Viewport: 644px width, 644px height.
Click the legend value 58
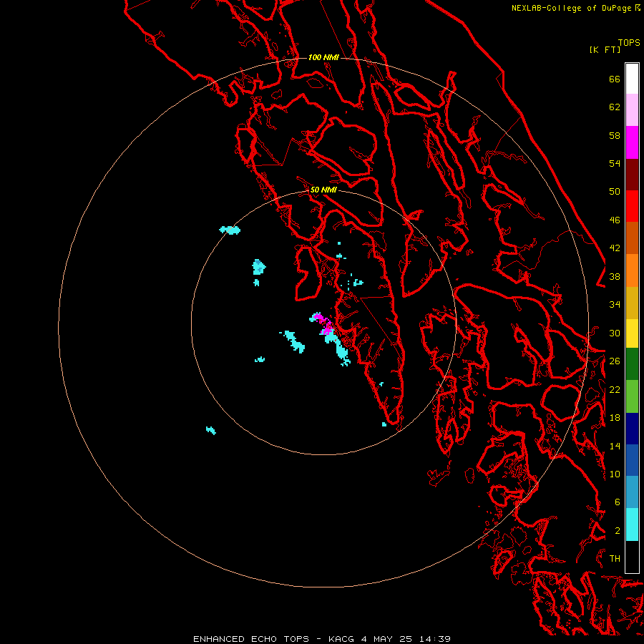coord(615,135)
